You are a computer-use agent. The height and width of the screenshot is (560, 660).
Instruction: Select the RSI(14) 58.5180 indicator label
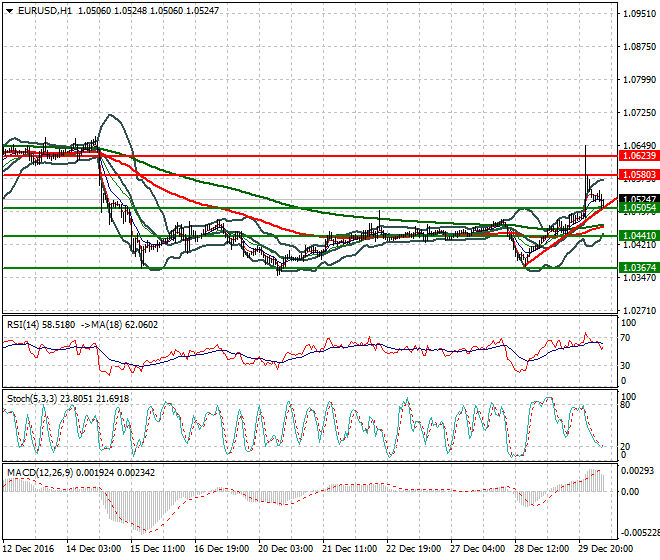click(x=41, y=325)
